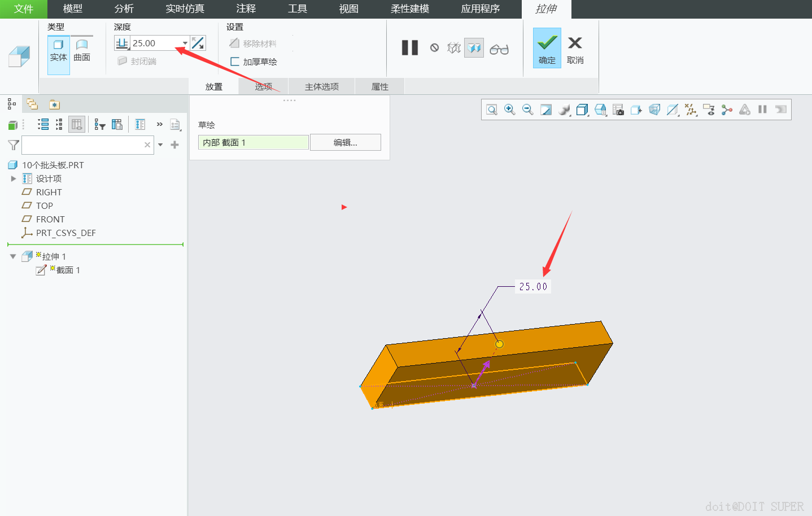Collapse the 拉伸 1 feature node
This screenshot has width=812, height=516.
pos(13,256)
